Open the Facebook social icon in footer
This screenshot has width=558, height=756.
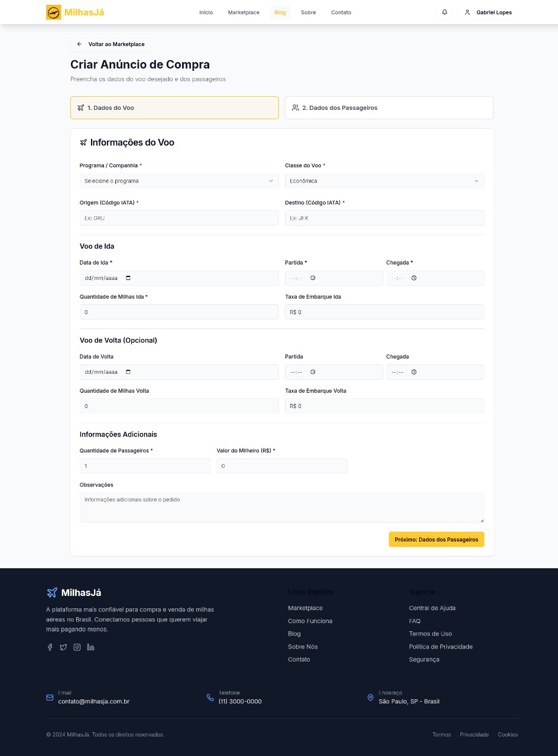[50, 647]
